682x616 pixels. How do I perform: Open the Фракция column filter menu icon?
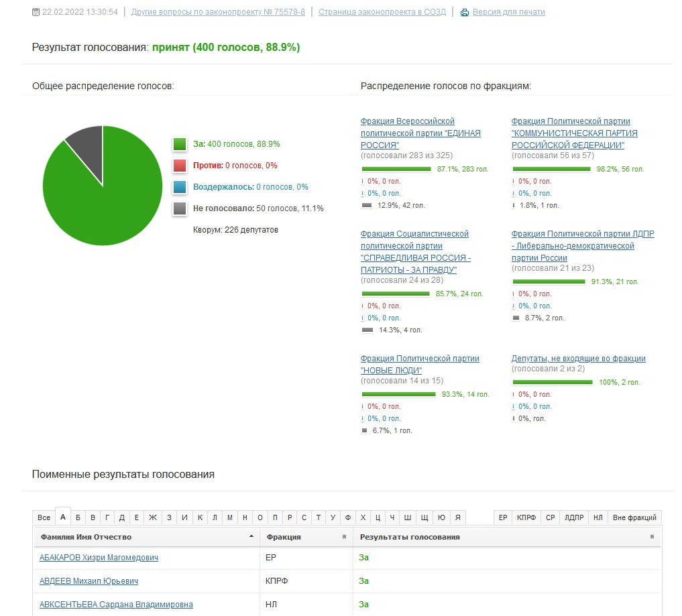[344, 537]
